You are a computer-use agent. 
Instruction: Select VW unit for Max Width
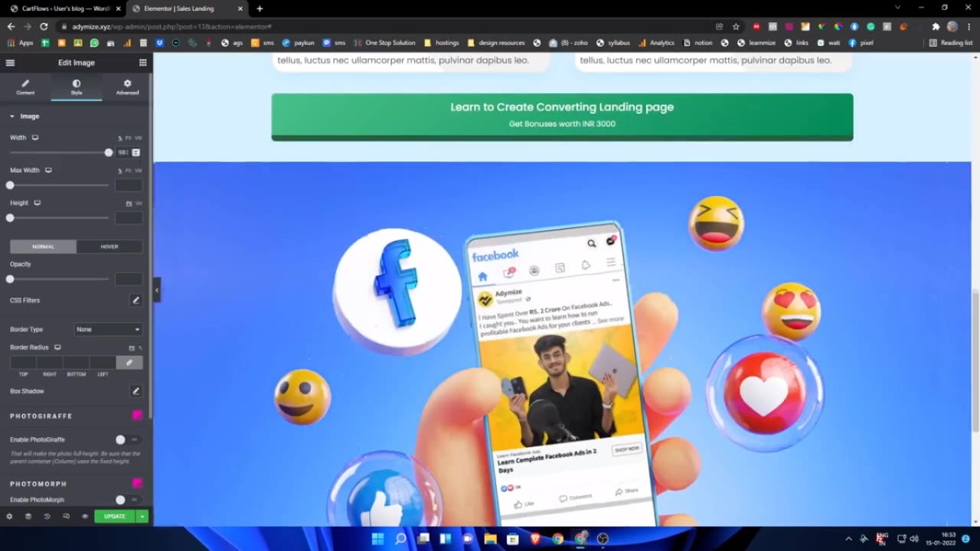(x=139, y=171)
